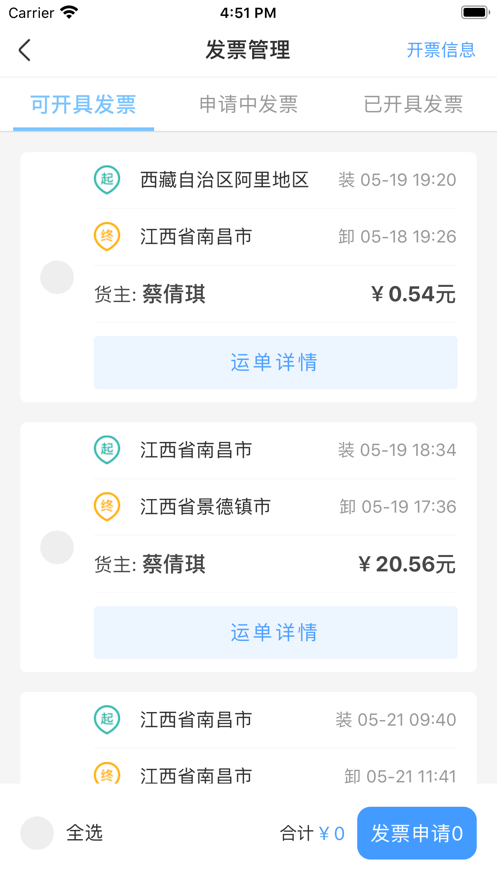The image size is (497, 883).
Task: Tap orange 终 icon in first order
Action: (107, 236)
